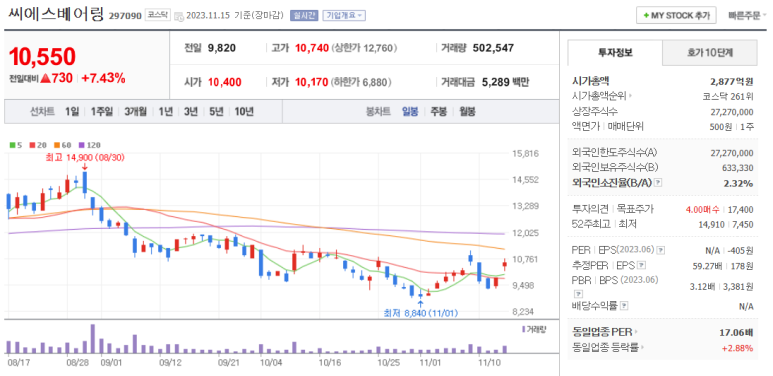This screenshot has width=773, height=376.
Task: Click help icon beside 추정PER EPS
Action: pyautogui.click(x=641, y=265)
